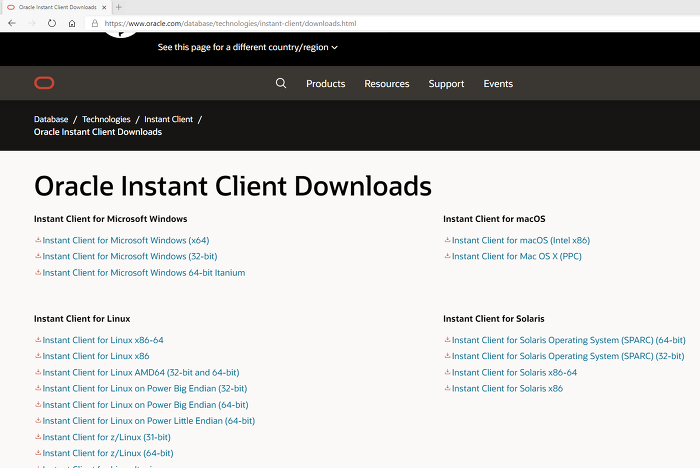Image resolution: width=700 pixels, height=468 pixels.
Task: Click download icon beside z/Linux (64-bit)
Action: coord(38,453)
